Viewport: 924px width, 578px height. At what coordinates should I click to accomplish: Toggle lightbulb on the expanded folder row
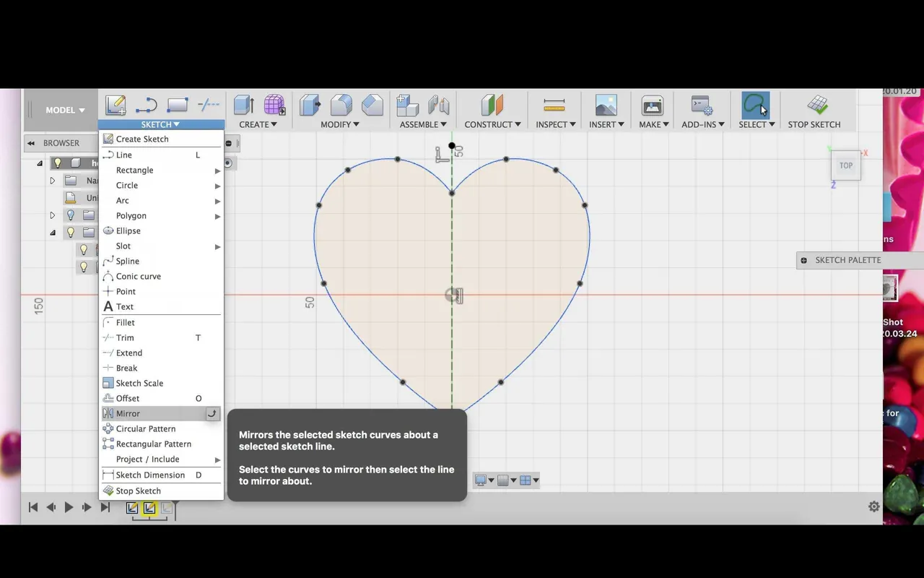[71, 233]
